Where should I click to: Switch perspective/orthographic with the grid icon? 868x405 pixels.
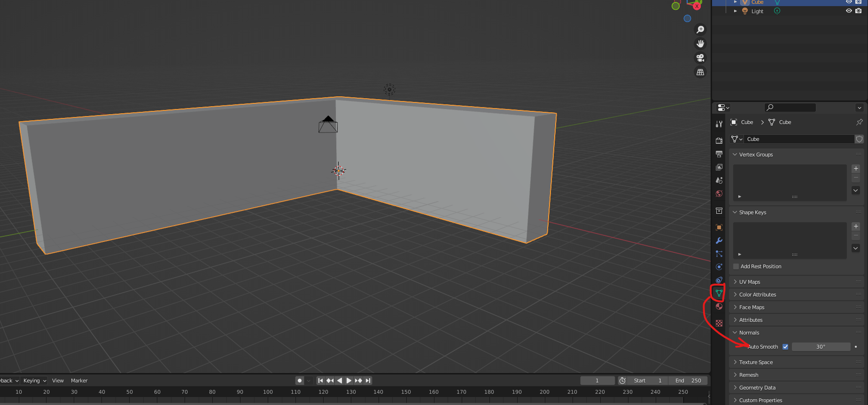tap(700, 72)
